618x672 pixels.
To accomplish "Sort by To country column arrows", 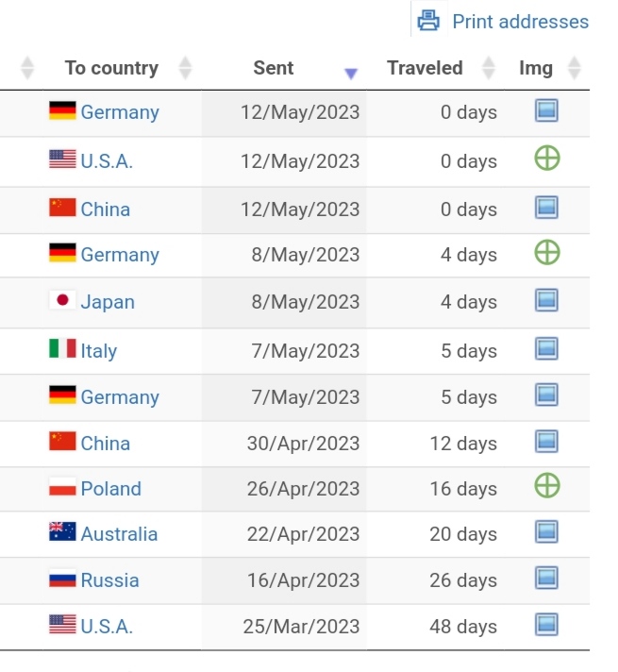I will (185, 68).
